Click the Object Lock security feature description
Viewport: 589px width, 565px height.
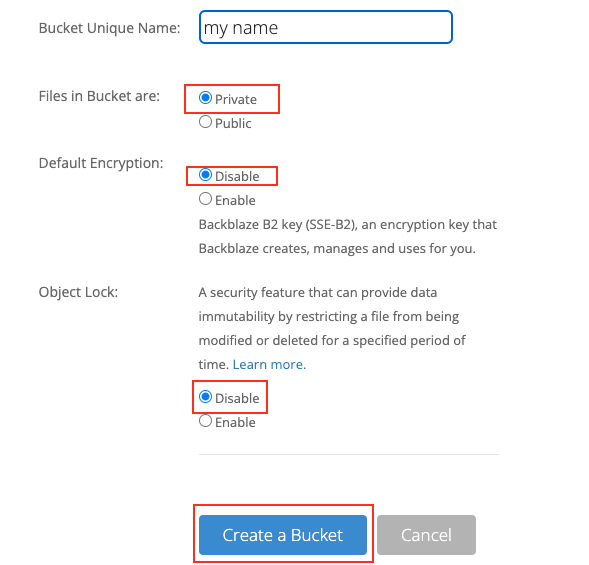point(332,328)
